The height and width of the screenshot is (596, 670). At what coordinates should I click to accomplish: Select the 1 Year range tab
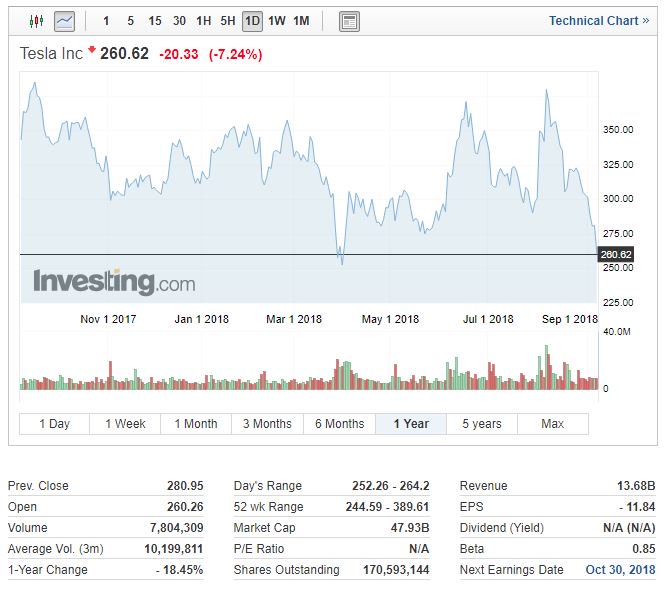[411, 424]
